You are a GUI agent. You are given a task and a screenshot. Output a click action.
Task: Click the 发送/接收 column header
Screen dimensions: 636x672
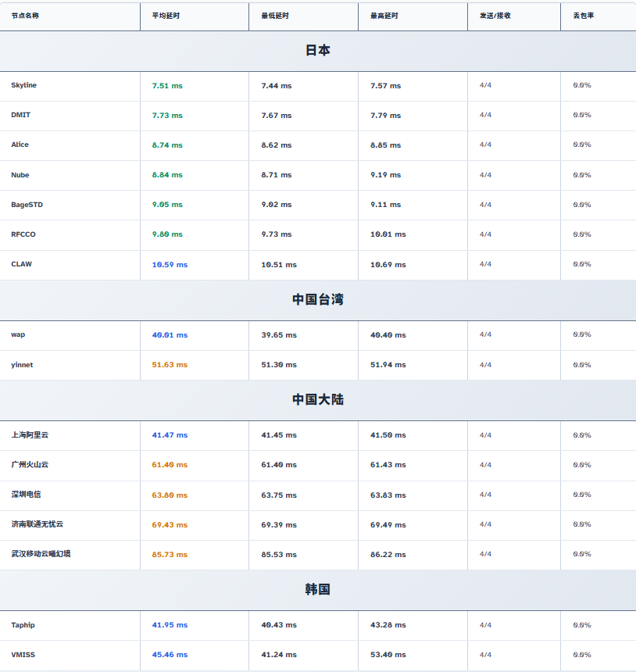pyautogui.click(x=495, y=16)
